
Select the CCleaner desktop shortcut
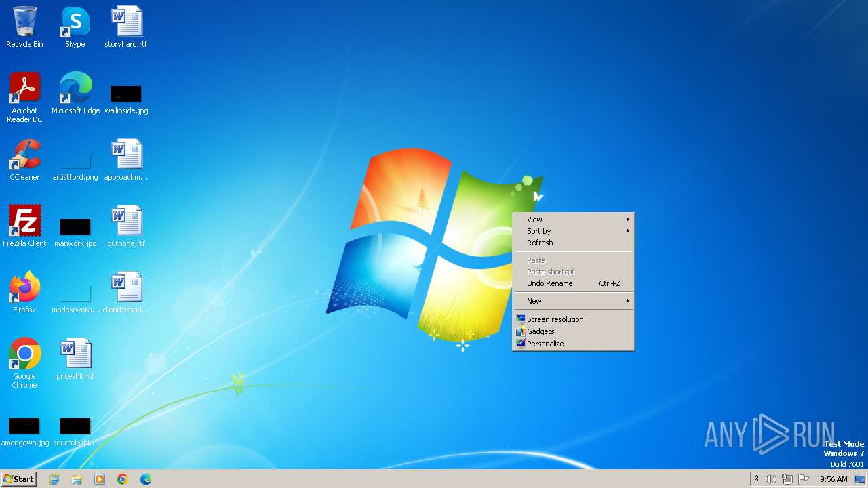point(24,160)
